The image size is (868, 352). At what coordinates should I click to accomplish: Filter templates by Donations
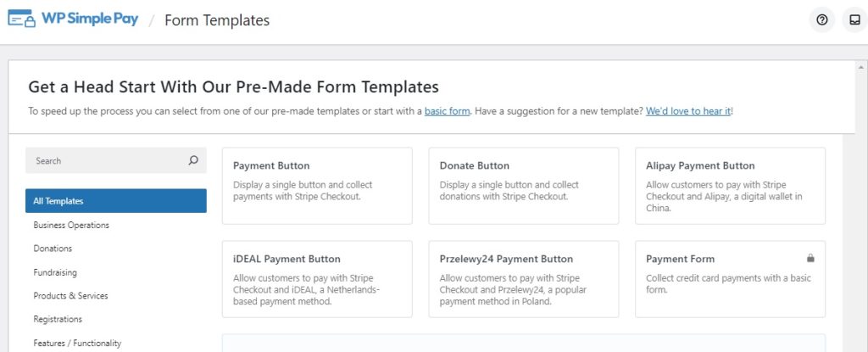tap(53, 249)
